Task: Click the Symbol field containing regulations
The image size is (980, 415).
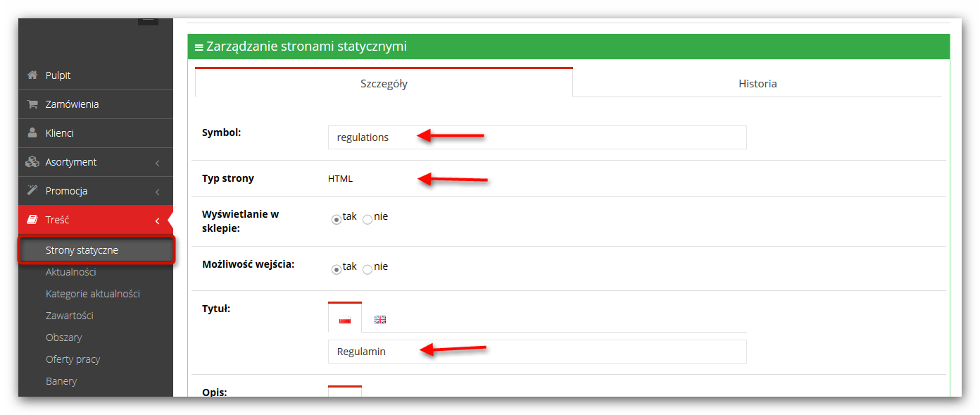Action: pyautogui.click(x=537, y=137)
